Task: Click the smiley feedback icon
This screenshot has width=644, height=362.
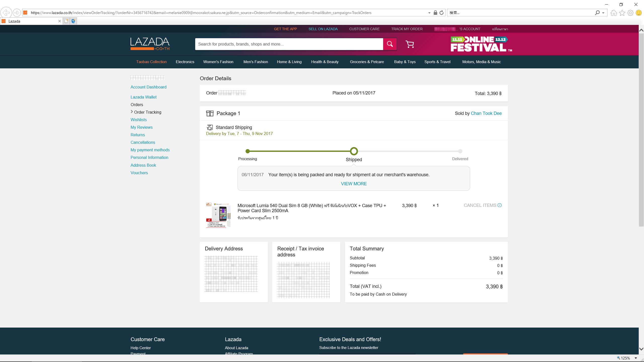Action: (639, 13)
